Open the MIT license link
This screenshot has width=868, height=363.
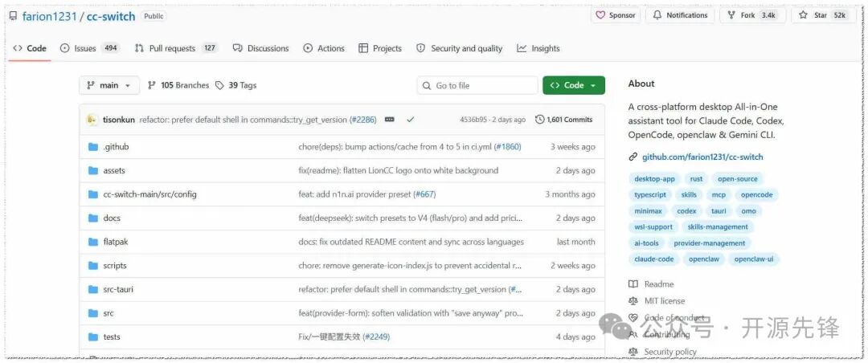pos(657,301)
